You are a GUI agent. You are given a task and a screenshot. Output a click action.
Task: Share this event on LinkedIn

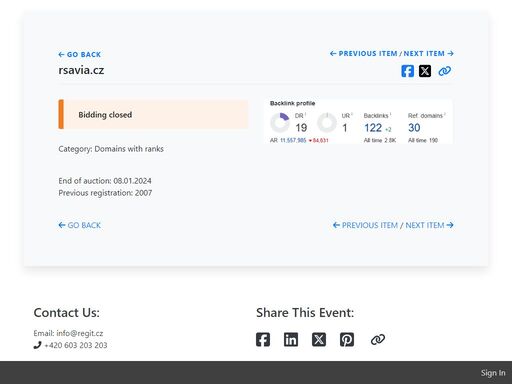point(291,340)
